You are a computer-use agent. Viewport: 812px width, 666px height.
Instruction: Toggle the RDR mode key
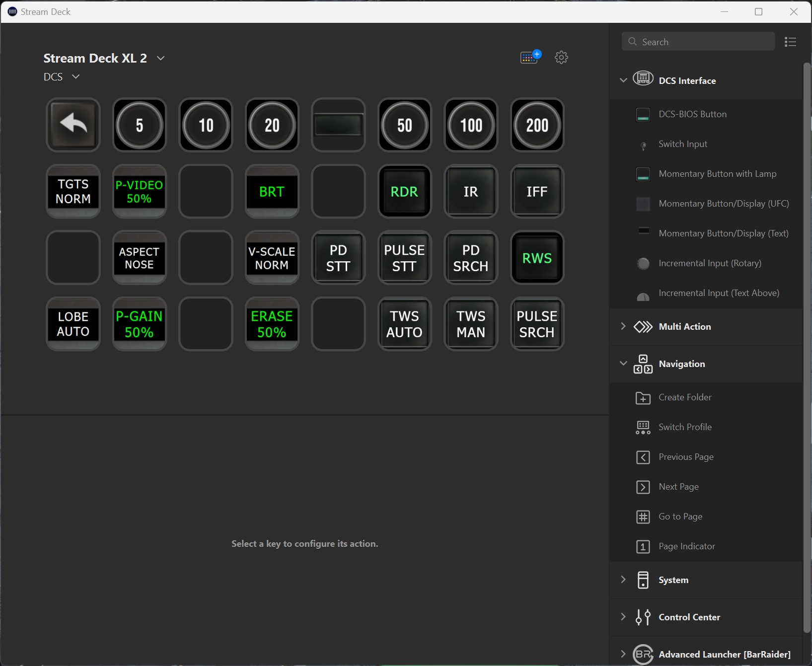(x=404, y=191)
